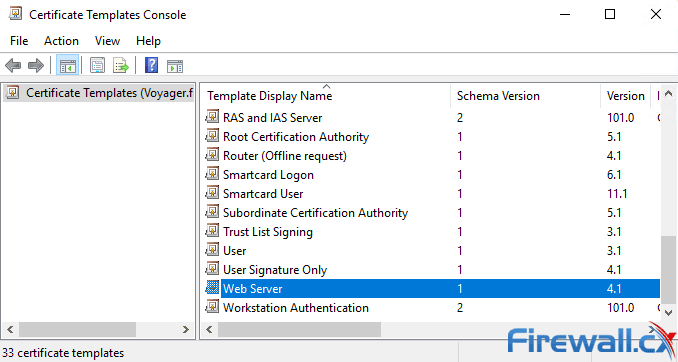Click version 11.1 of Smartcard User

coord(617,194)
